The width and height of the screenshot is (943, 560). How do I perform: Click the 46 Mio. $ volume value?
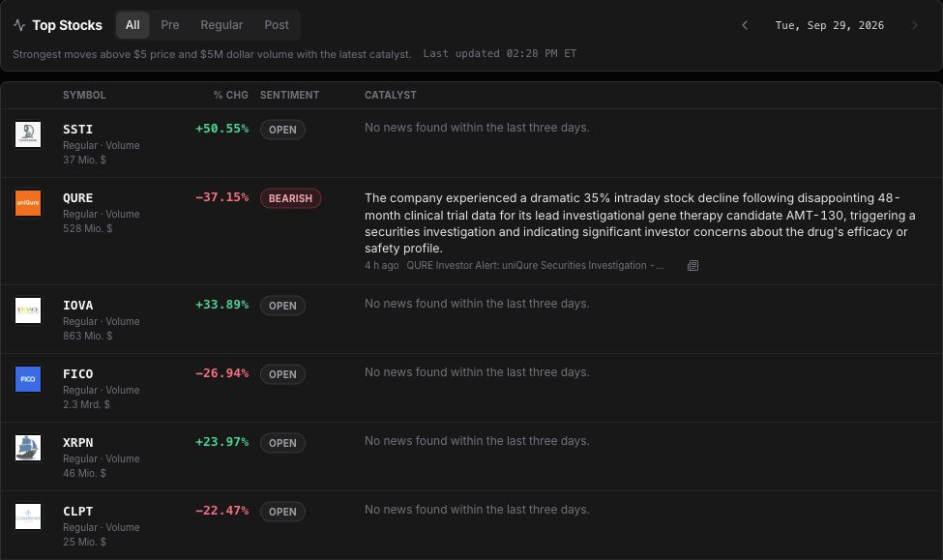click(84, 473)
